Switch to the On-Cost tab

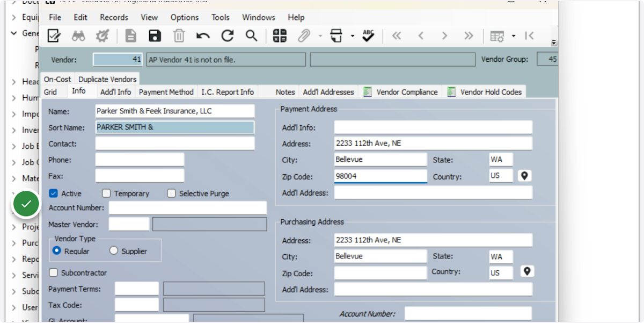coord(57,79)
